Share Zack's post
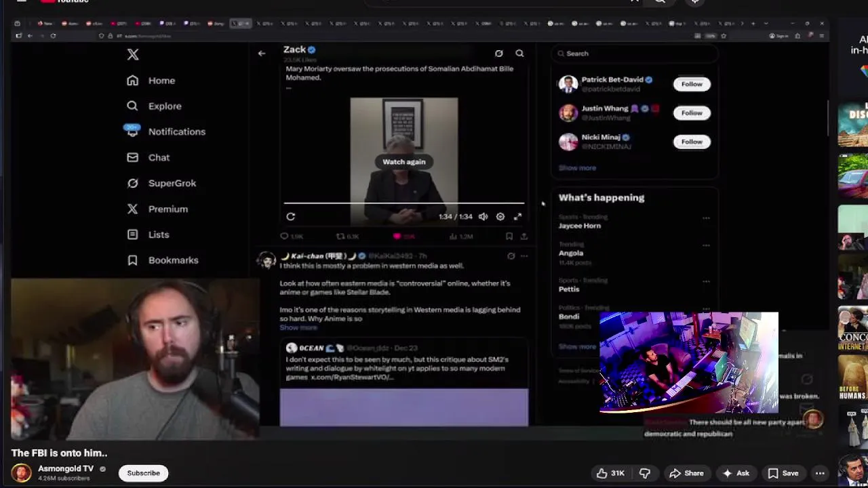Viewport: 868px width, 488px height. pyautogui.click(x=524, y=237)
